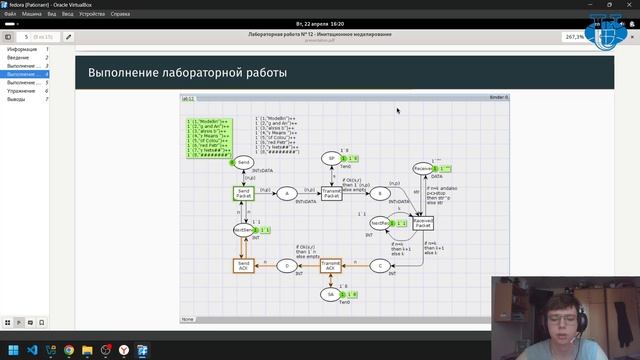Click the Send ACK transition in the diagram
The width and height of the screenshot is (640, 360).
[244, 266]
